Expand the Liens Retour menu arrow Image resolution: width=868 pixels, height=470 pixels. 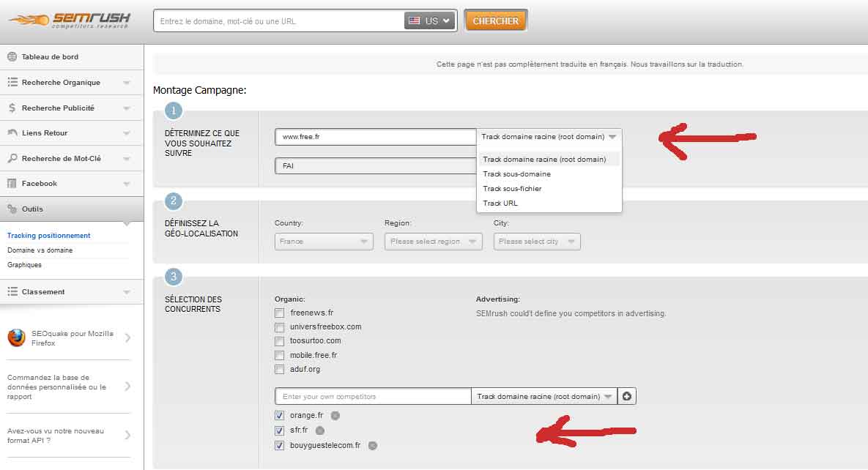pyautogui.click(x=127, y=133)
